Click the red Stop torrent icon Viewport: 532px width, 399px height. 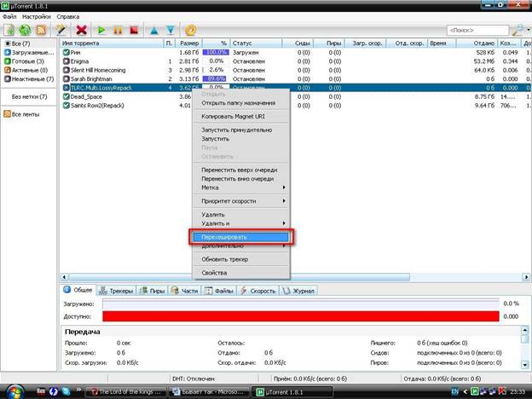point(135,30)
